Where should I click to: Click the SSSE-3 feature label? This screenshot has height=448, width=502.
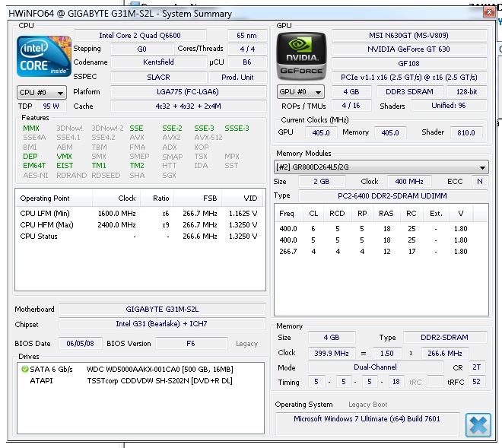(x=237, y=129)
